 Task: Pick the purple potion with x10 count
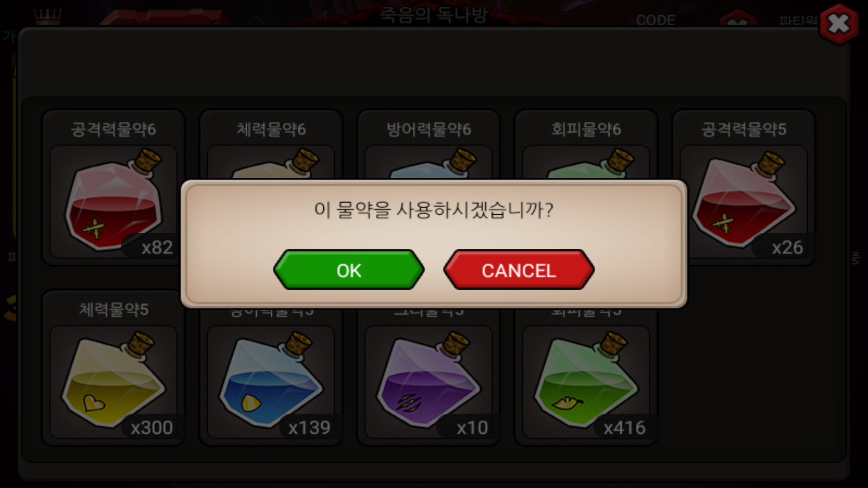point(428,381)
